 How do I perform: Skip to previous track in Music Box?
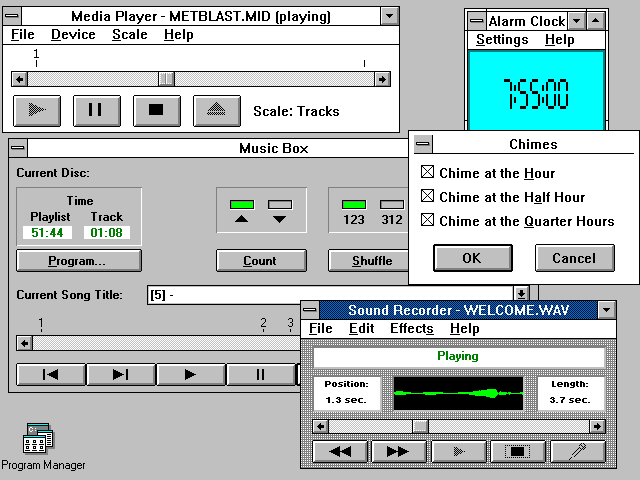tap(50, 375)
